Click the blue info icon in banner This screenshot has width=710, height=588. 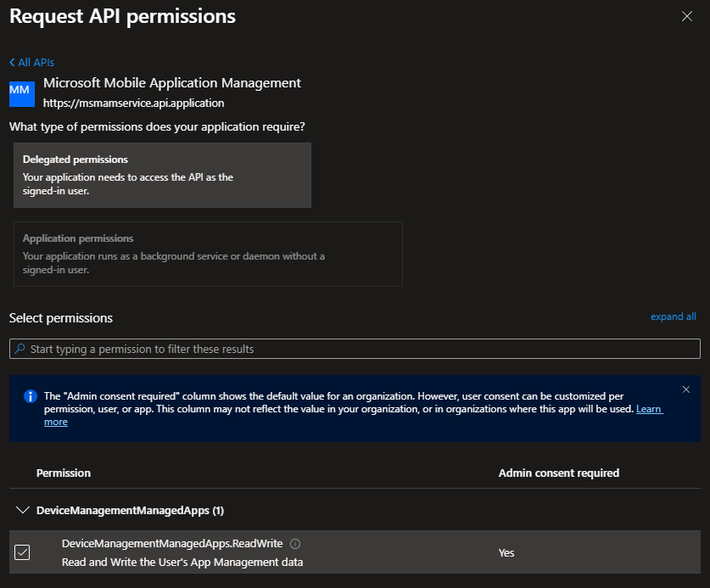(x=30, y=396)
